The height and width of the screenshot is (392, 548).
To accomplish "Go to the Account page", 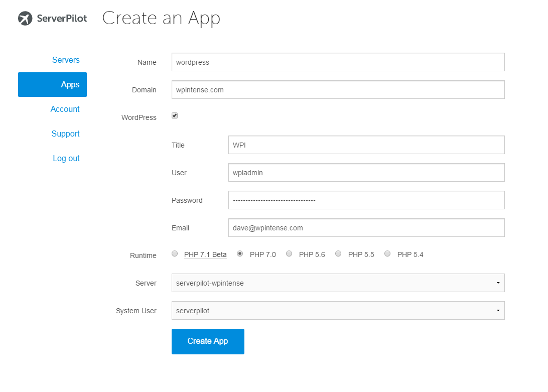I will pos(65,109).
